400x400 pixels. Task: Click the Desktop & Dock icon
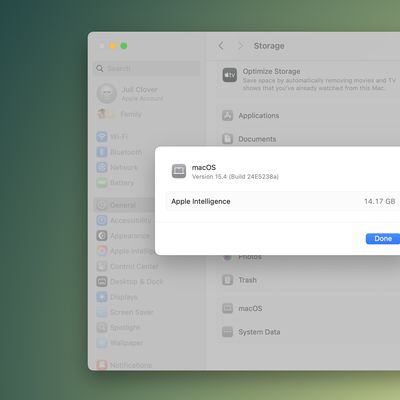click(x=102, y=282)
